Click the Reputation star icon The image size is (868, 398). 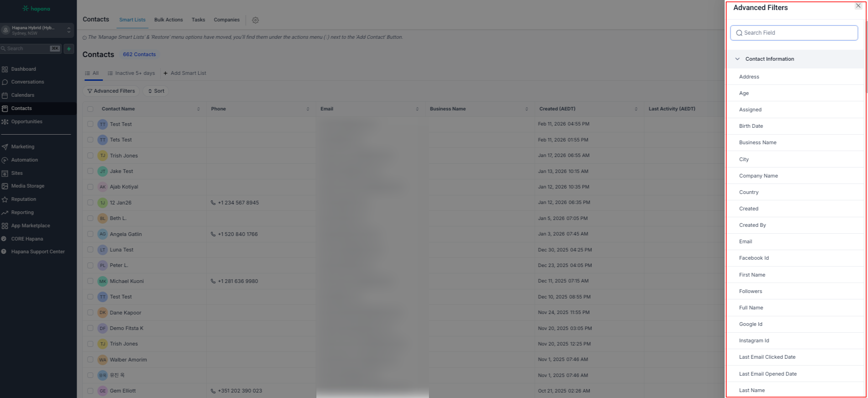[5, 199]
